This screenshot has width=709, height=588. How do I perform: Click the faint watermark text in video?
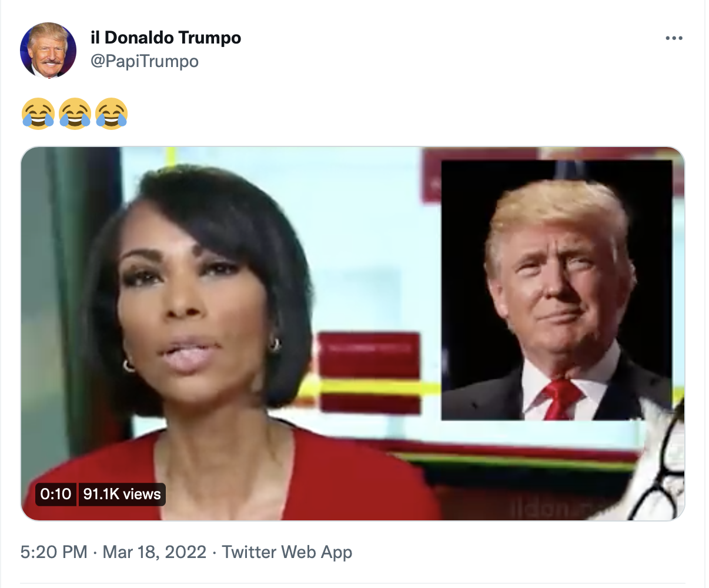pos(548,509)
